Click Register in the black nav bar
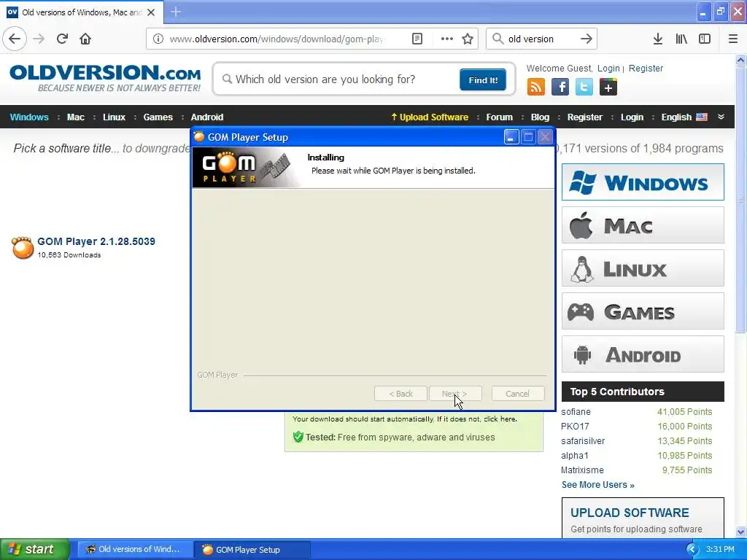The height and width of the screenshot is (560, 747). tap(584, 117)
